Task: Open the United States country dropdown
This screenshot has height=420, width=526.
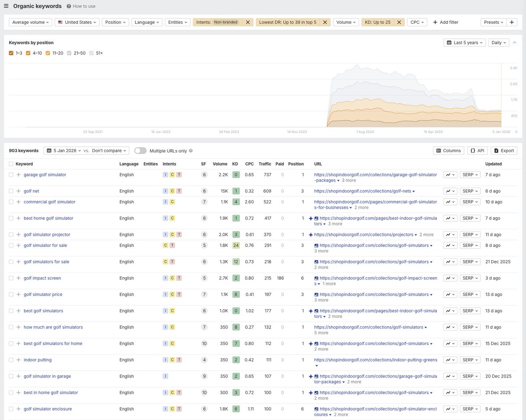Action: [77, 22]
